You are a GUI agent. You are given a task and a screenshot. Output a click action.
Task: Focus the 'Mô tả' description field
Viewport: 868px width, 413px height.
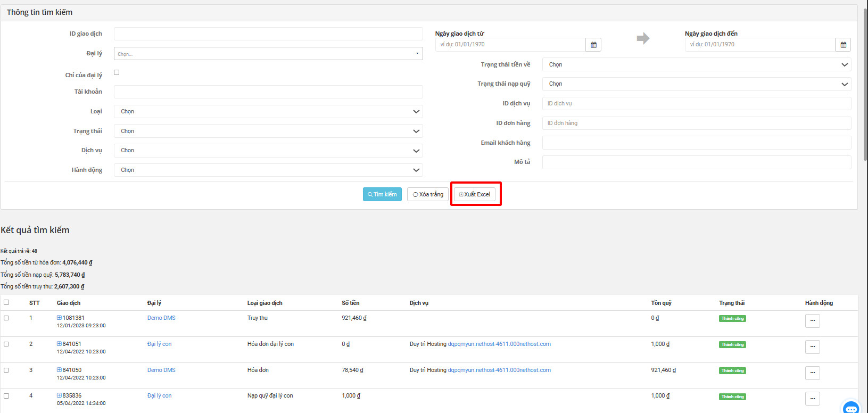tap(697, 162)
